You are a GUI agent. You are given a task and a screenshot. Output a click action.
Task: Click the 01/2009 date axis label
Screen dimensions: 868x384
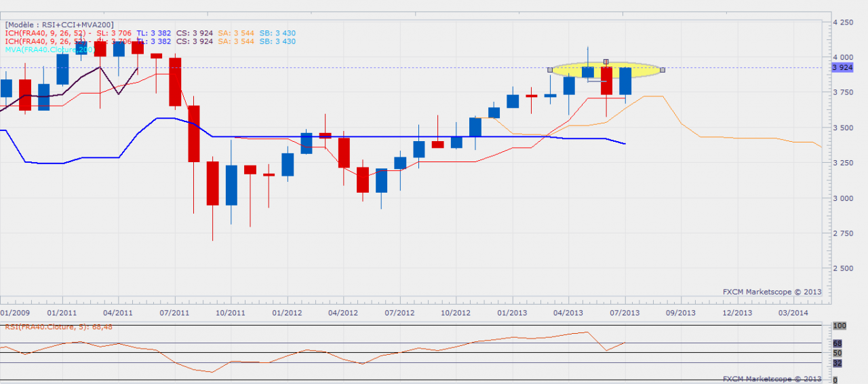tap(14, 312)
